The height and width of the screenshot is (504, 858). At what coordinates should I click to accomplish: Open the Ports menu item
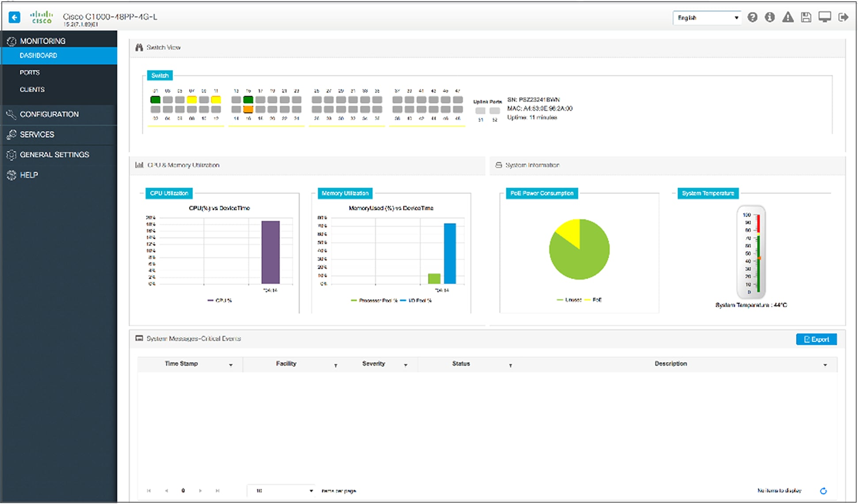(x=30, y=73)
